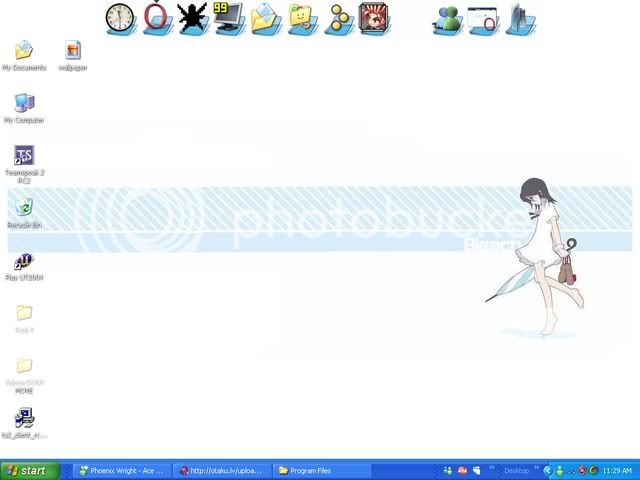The width and height of the screenshot is (640, 480).
Task: Click the black spider icon in dock
Action: click(x=192, y=18)
